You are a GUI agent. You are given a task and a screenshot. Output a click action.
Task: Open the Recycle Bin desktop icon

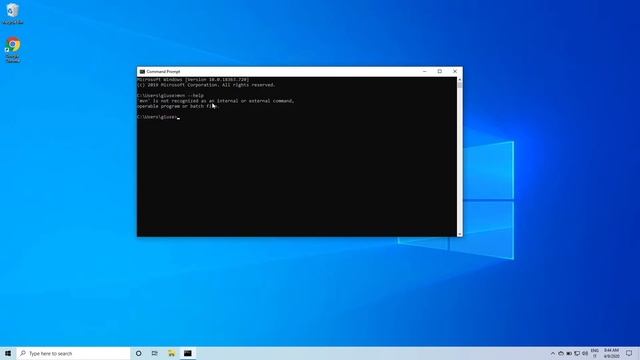(x=13, y=13)
